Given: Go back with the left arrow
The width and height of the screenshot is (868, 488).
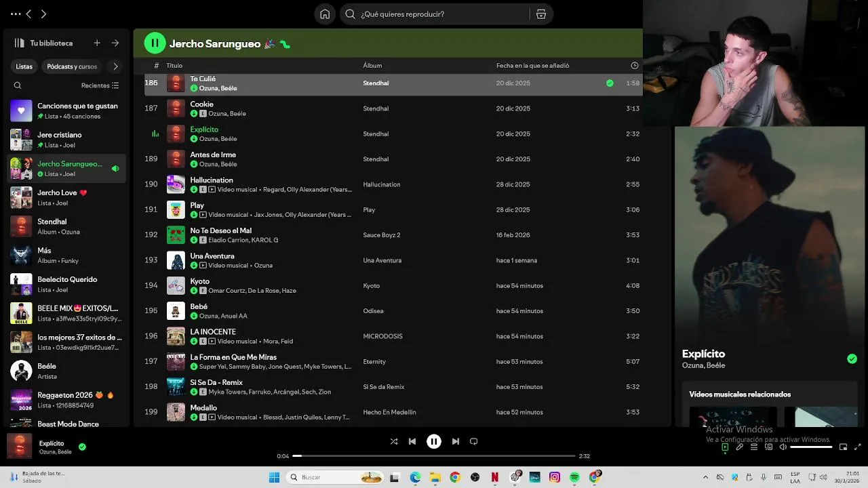Looking at the screenshot, I should coord(28,14).
